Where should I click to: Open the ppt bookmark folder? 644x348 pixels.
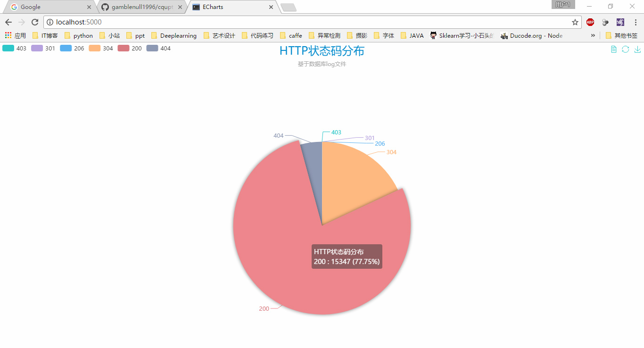point(136,35)
